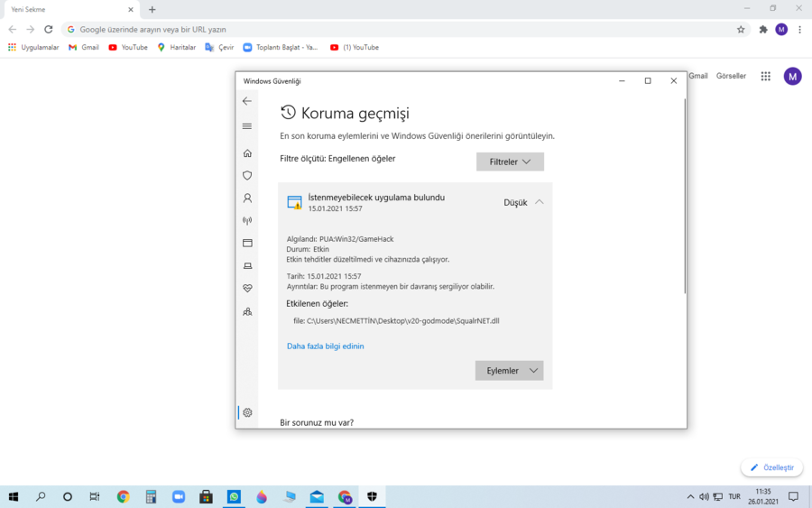Open Chrome profile avatar in toolbar
The width and height of the screenshot is (812, 508).
coord(781,30)
